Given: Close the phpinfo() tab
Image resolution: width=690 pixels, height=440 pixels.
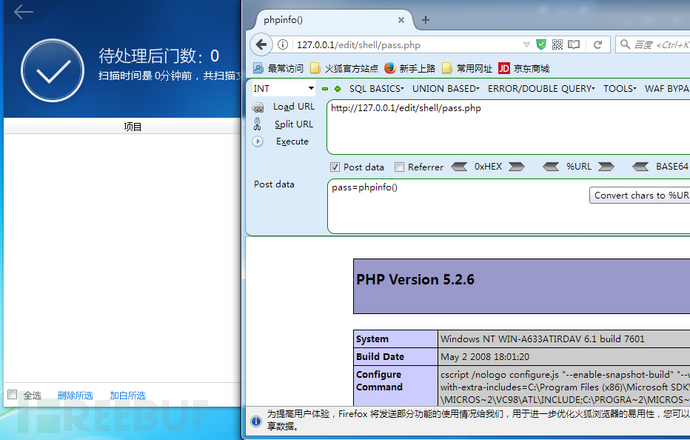Looking at the screenshot, I should coord(401,20).
